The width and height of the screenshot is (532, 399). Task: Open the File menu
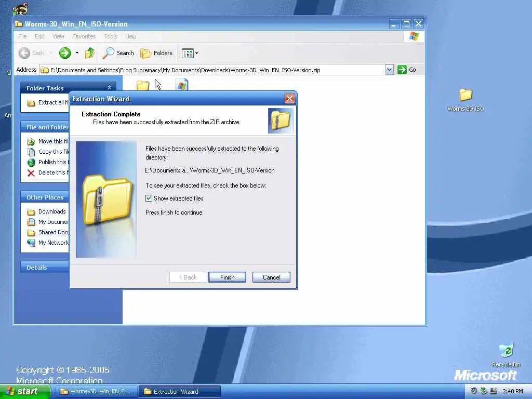click(x=22, y=36)
